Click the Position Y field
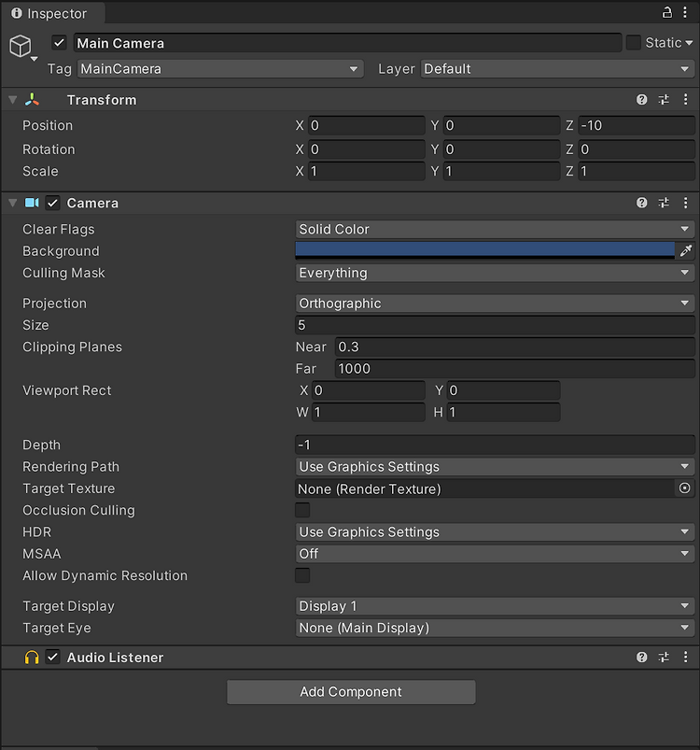 tap(501, 125)
